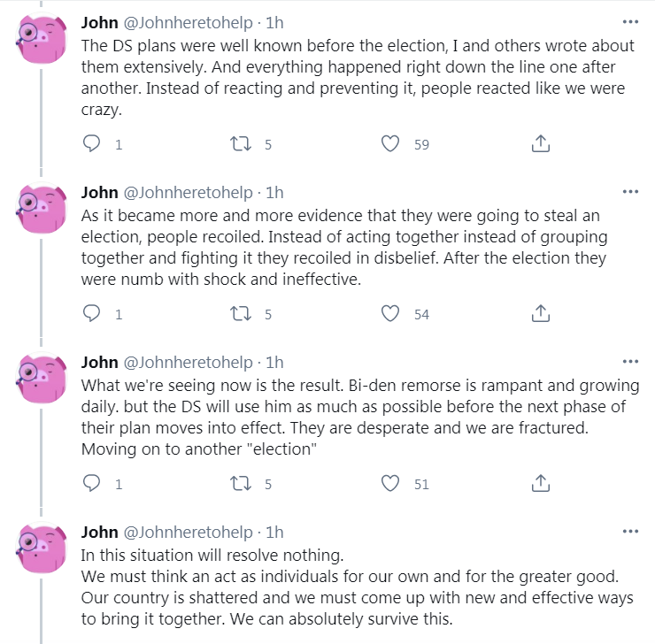Viewport: 655px width, 644px height.
Task: Like the tweet with 54 likes
Action: [x=390, y=313]
